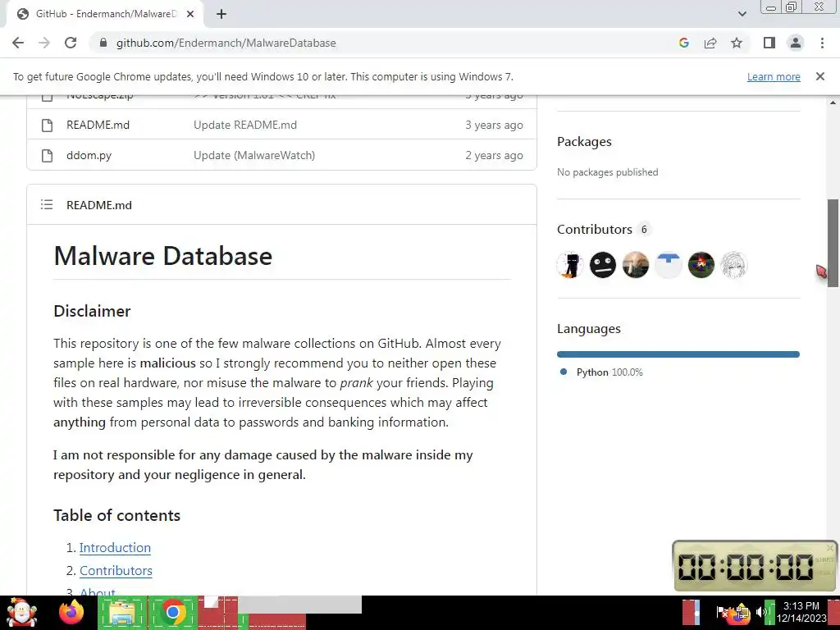Click the Python 100.0% language entry
The width and height of the screenshot is (840, 630).
point(609,372)
